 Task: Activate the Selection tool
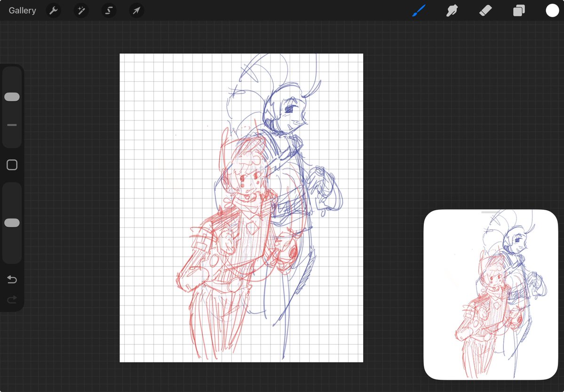(x=109, y=10)
